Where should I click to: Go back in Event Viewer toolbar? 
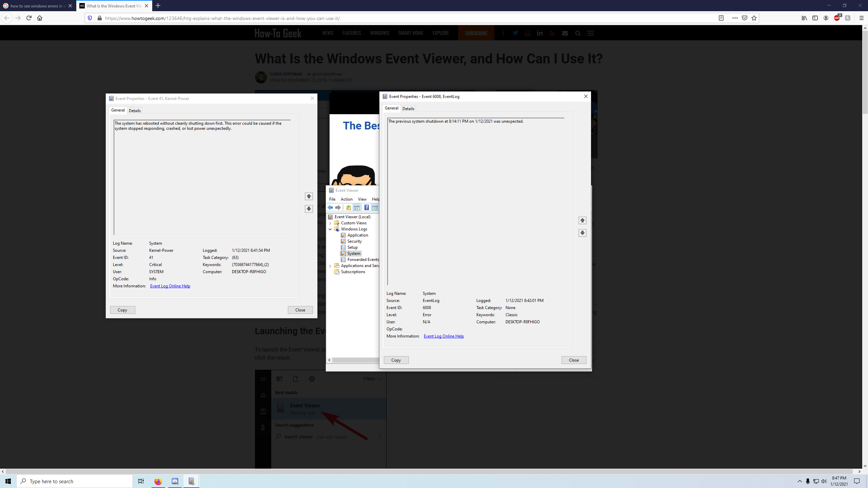330,208
